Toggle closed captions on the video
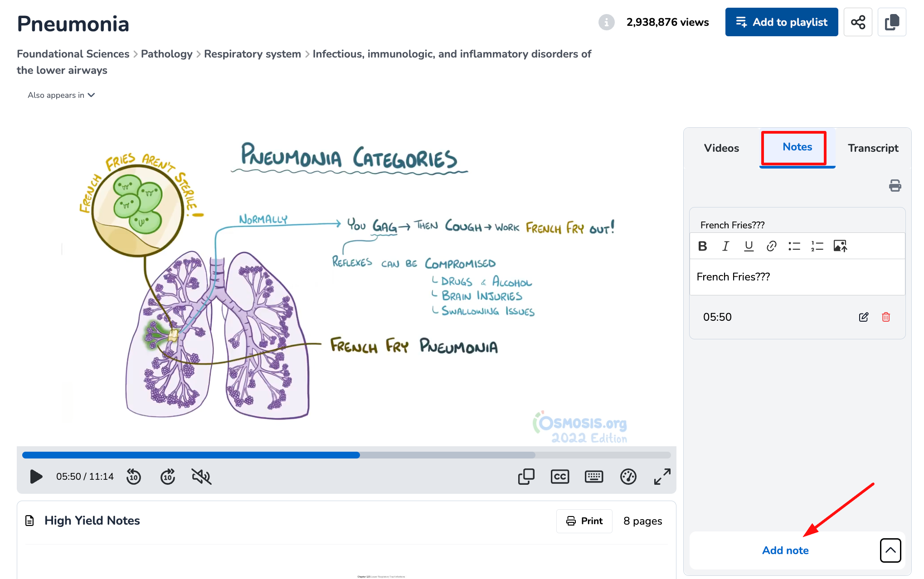924x579 pixels. point(559,477)
